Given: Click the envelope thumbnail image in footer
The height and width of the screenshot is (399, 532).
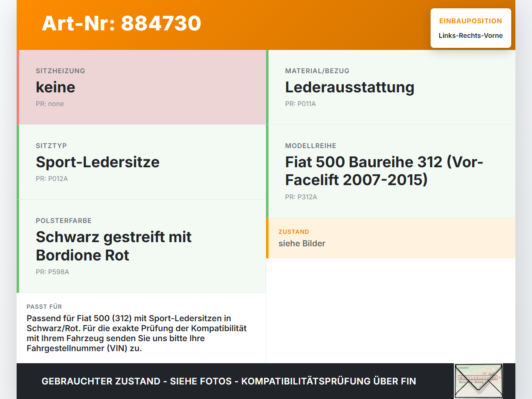Looking at the screenshot, I should (478, 381).
